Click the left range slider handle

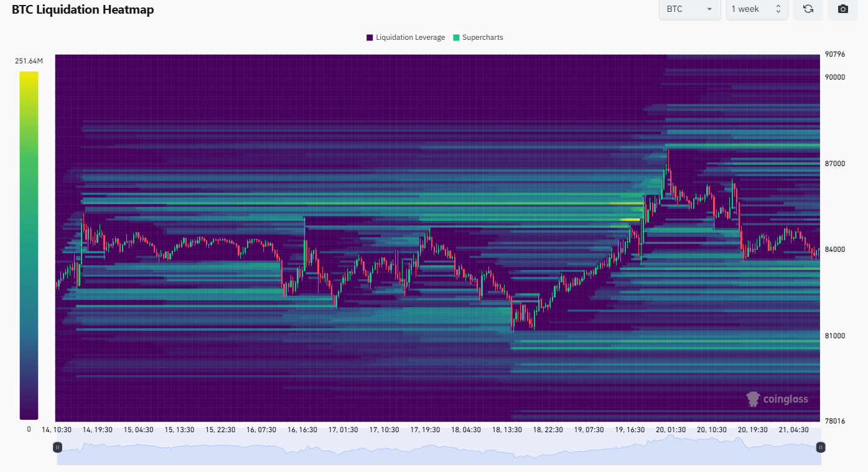click(57, 447)
